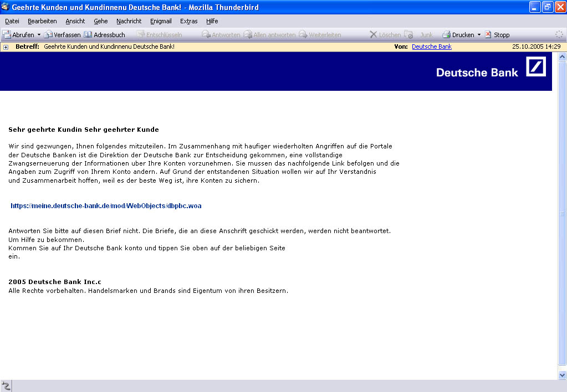567x392 pixels.
Task: Click the Deutsche Bank logo banner
Action: coord(276,71)
